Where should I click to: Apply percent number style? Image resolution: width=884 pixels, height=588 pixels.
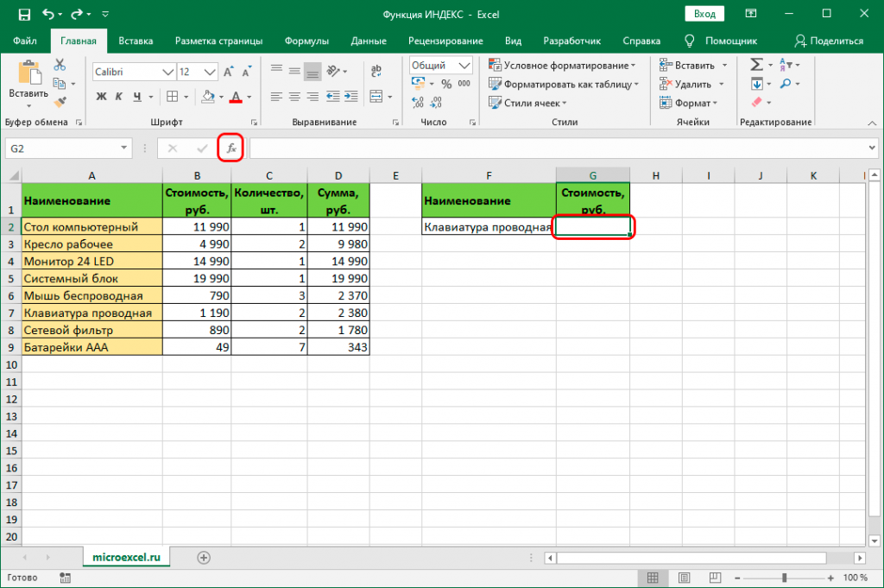446,84
